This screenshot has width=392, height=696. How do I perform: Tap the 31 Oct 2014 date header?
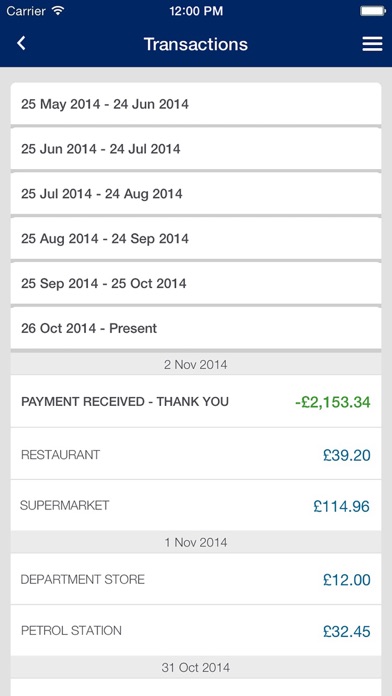click(196, 667)
